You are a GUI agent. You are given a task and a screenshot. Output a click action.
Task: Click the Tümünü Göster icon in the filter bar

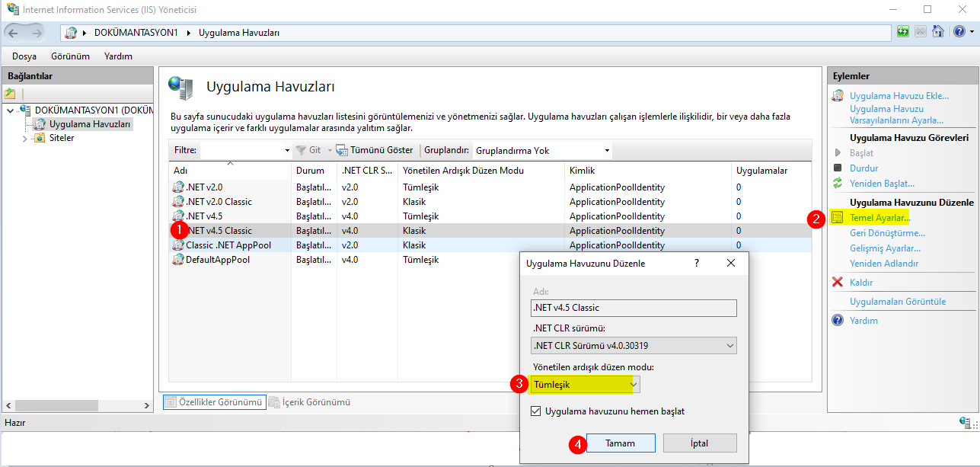pos(342,151)
